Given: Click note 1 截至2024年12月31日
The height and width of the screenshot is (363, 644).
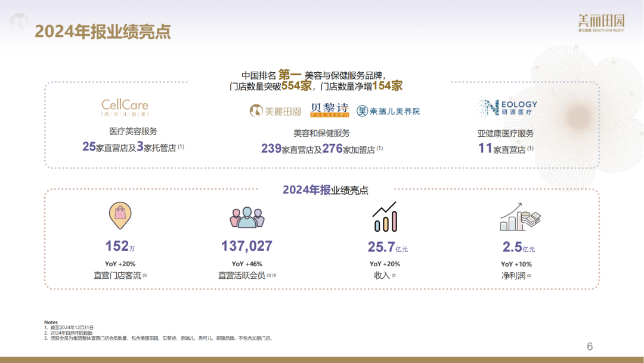Looking at the screenshot, I should [69, 328].
